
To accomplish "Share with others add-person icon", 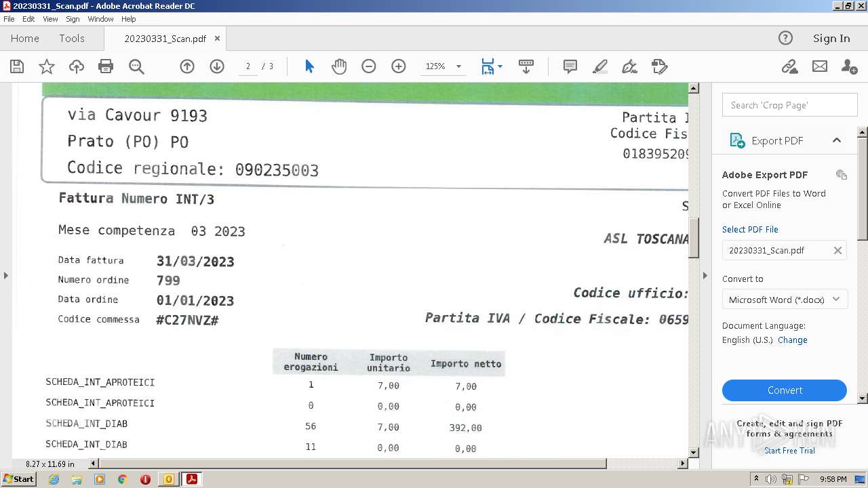I will [x=849, y=66].
